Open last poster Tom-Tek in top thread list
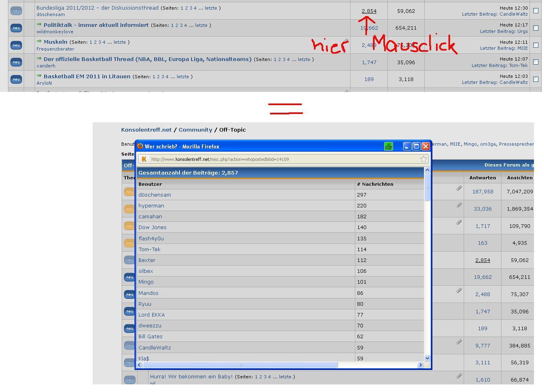 pyautogui.click(x=518, y=65)
